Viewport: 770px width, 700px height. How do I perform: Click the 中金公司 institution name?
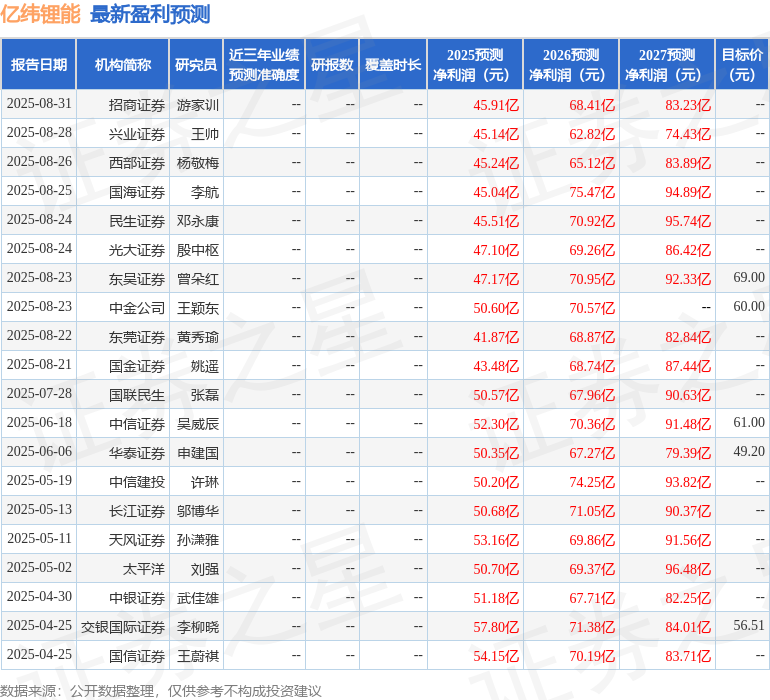click(x=137, y=308)
